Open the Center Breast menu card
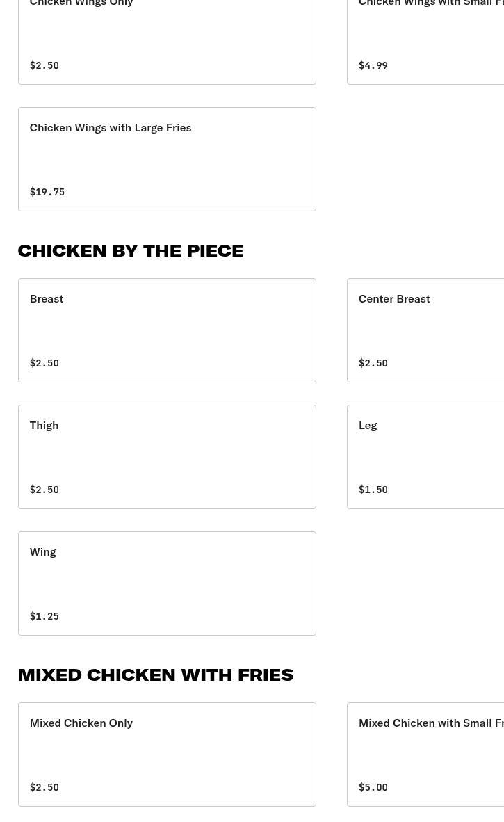The height and width of the screenshot is (822, 504). (x=425, y=330)
